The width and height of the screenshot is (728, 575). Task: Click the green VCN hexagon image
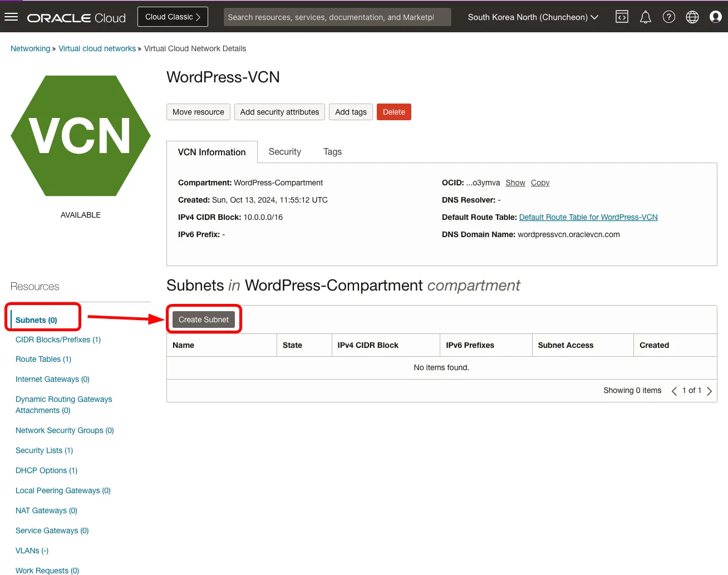pyautogui.click(x=81, y=136)
